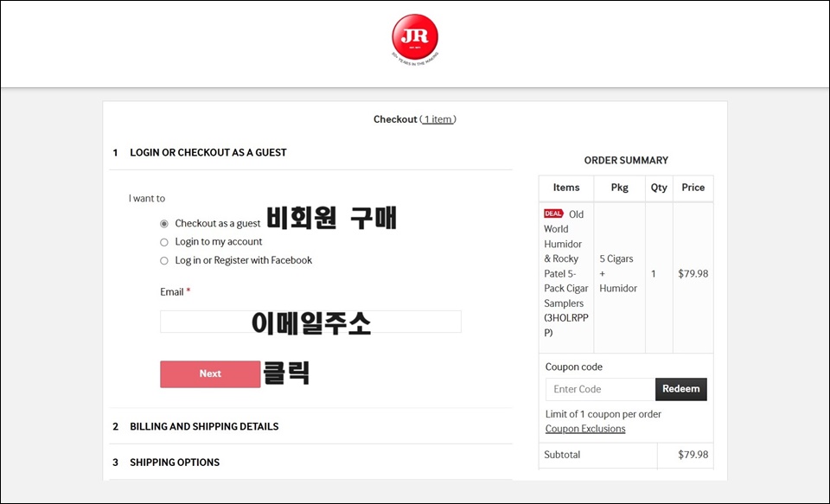830x504 pixels.
Task: Click the Items column header
Action: coord(565,188)
